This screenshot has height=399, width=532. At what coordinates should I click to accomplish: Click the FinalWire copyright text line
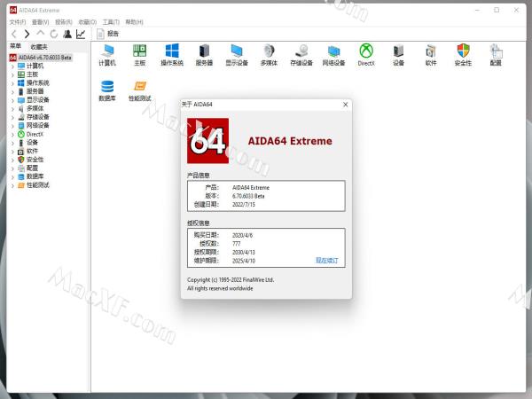(x=231, y=280)
